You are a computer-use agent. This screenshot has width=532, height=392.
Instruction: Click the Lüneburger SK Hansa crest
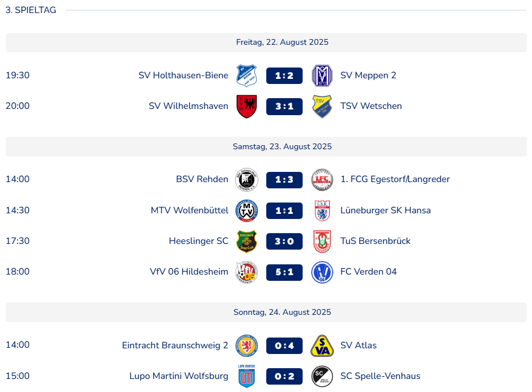[322, 210]
